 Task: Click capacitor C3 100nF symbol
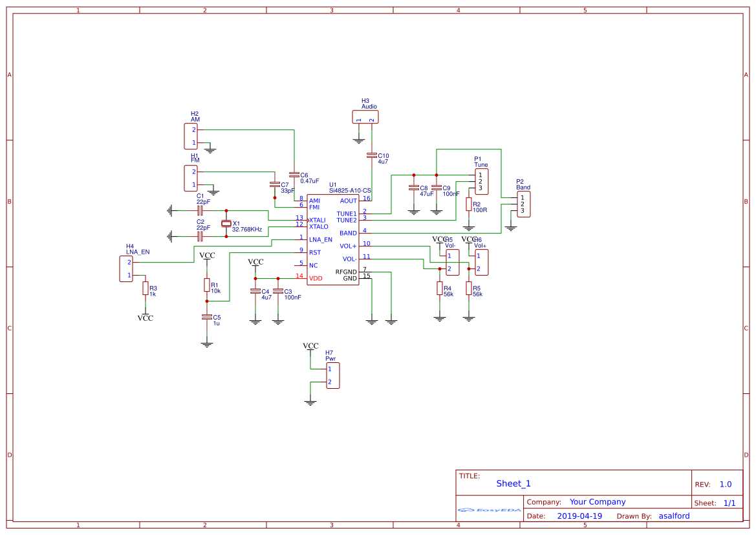click(278, 291)
